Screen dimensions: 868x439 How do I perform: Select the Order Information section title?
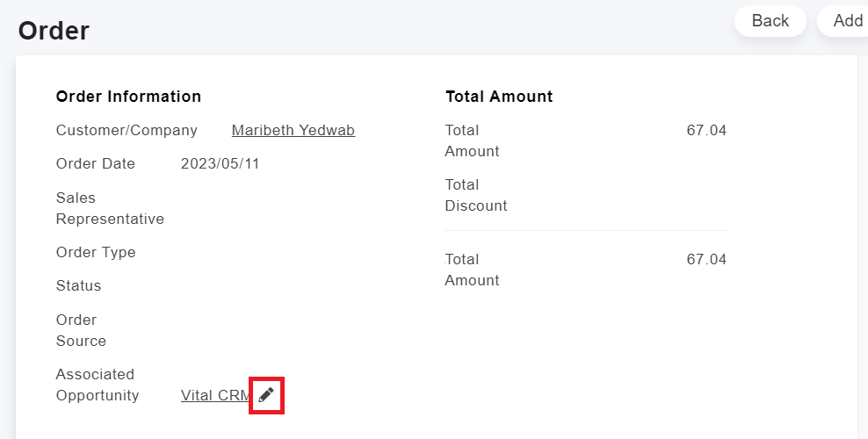(128, 97)
